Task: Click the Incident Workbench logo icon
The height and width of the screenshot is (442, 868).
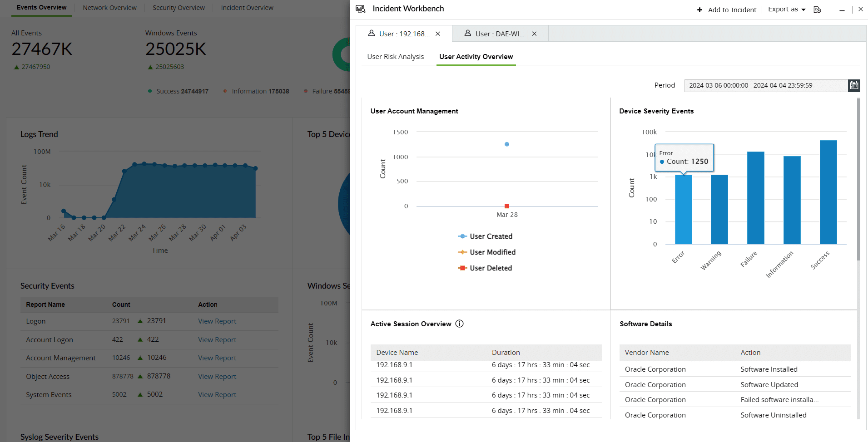Action: tap(361, 9)
